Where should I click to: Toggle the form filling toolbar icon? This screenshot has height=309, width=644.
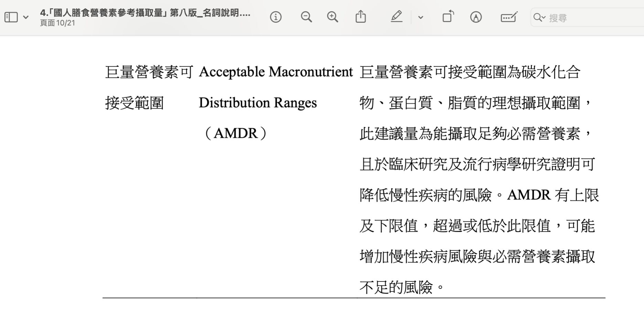(509, 17)
